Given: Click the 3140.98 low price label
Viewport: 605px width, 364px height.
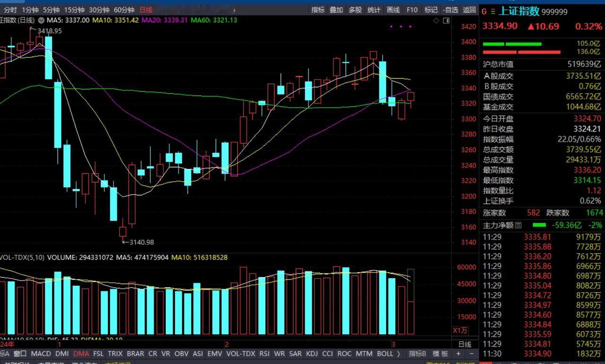Looking at the screenshot, I should pyautogui.click(x=142, y=242).
